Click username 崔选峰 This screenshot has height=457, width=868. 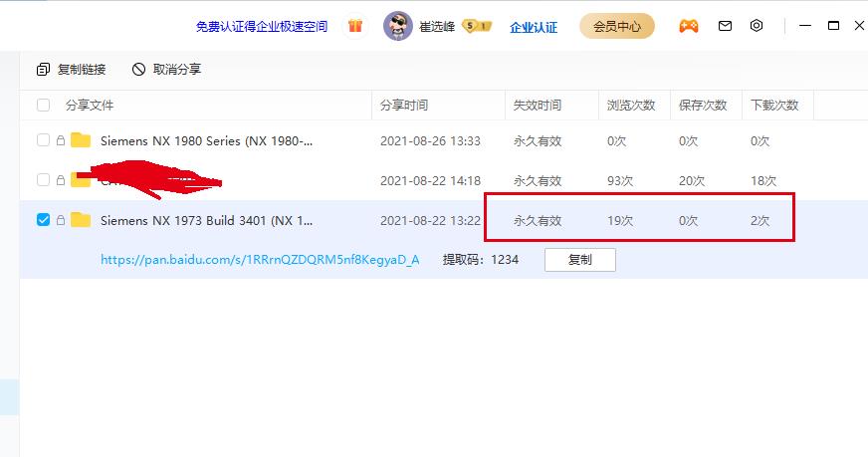pos(437,27)
